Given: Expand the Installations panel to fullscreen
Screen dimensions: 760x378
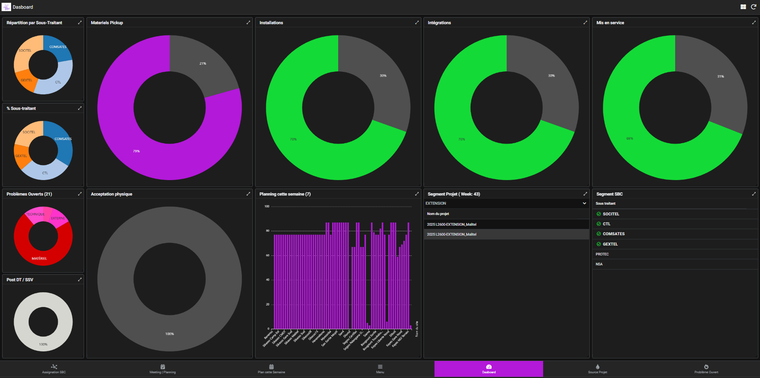Looking at the screenshot, I should click(417, 22).
